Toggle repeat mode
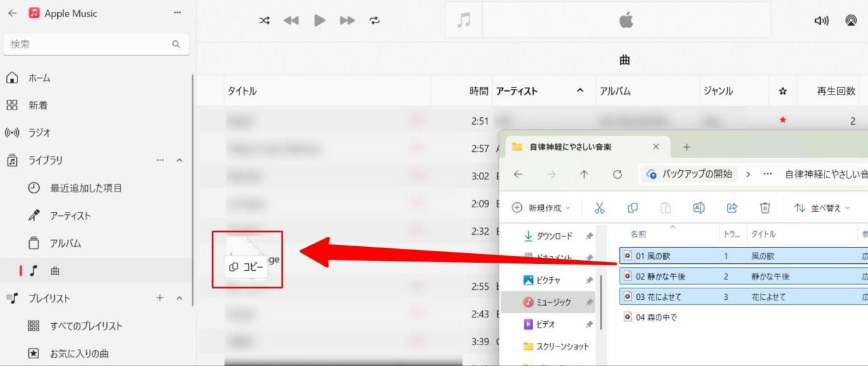The width and height of the screenshot is (868, 366). [x=375, y=20]
